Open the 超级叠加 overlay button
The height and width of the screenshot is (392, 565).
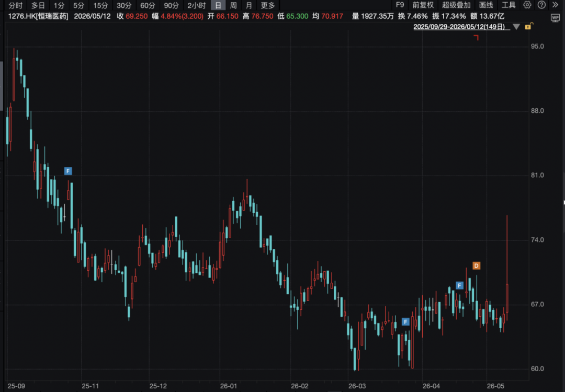coord(456,5)
